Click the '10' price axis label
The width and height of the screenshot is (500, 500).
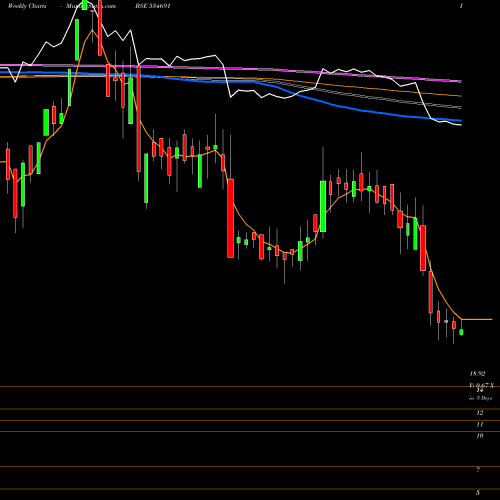[x=480, y=436]
